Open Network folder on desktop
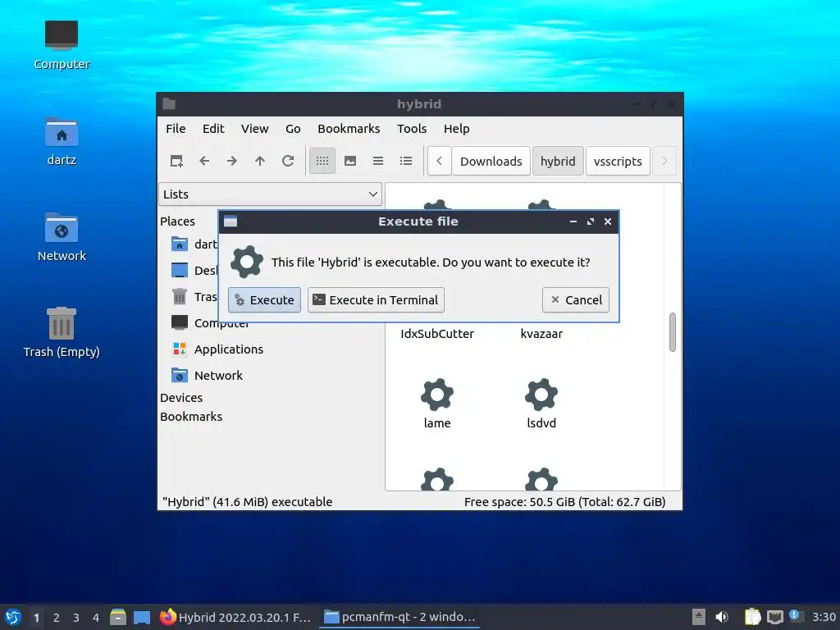Viewport: 840px width, 630px height. 62,237
